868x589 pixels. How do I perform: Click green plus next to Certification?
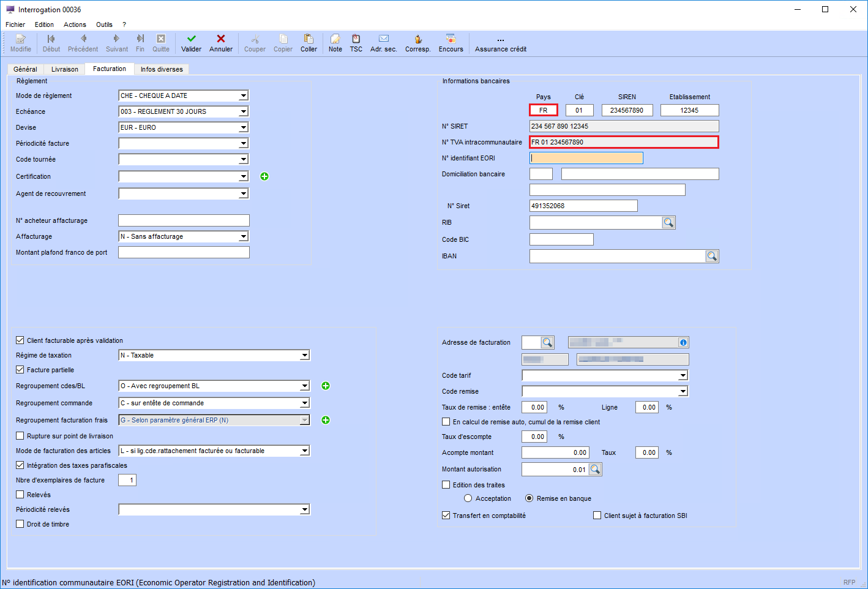tap(264, 176)
